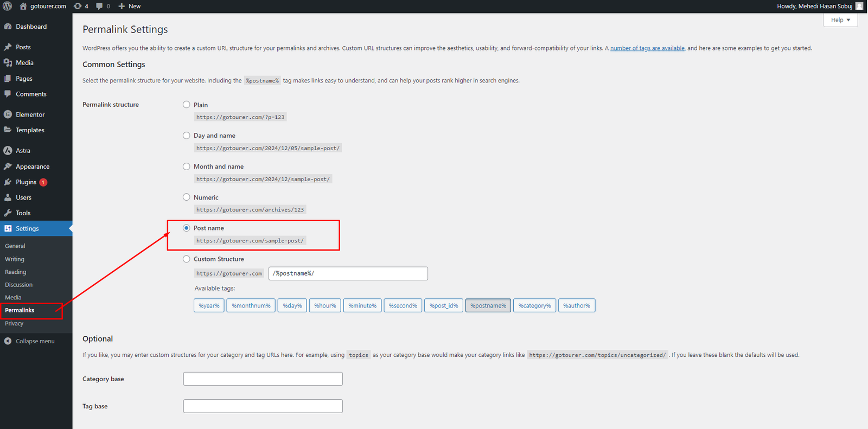Click the %author% tag button
868x429 pixels.
tap(577, 306)
